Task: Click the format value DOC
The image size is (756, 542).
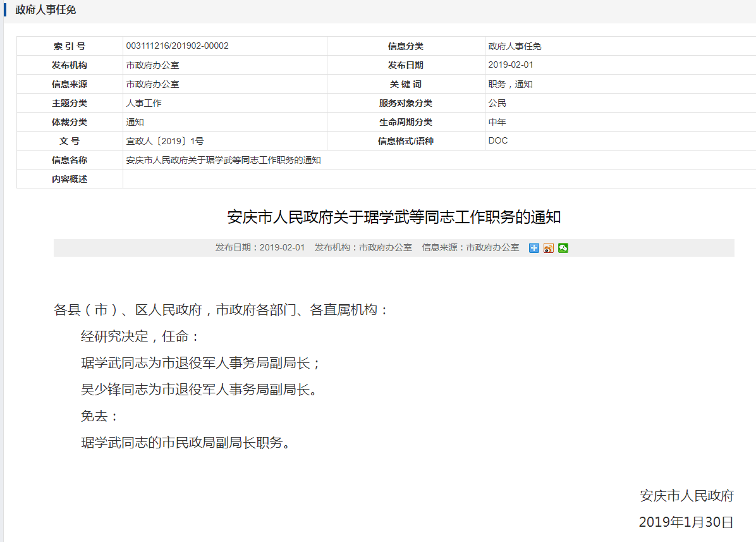Action: tap(498, 141)
